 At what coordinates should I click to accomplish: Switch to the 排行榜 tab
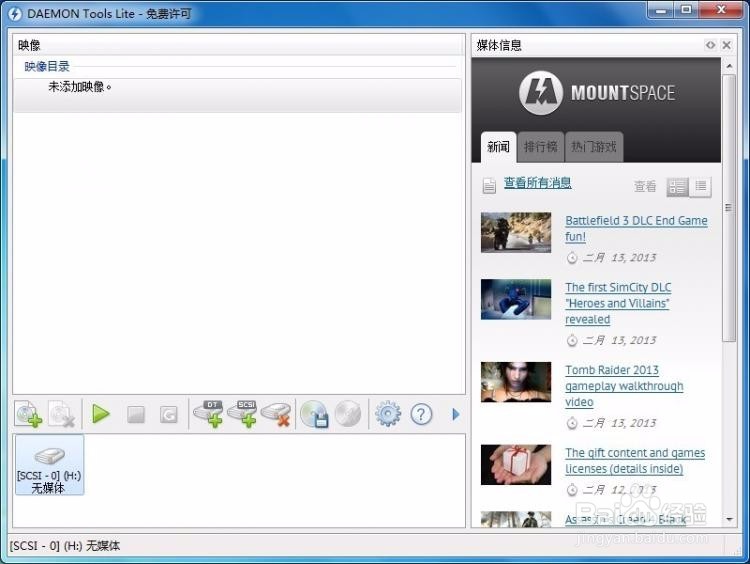540,147
